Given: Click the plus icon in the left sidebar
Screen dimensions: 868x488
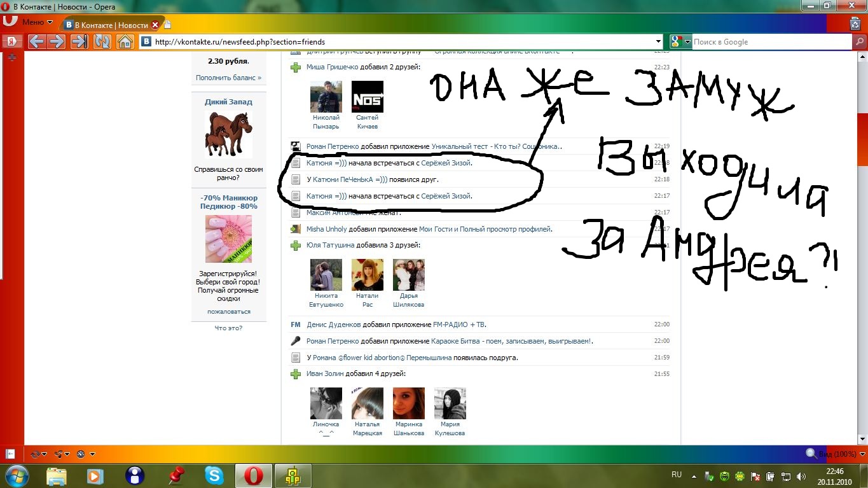Looking at the screenshot, I should click(x=11, y=57).
